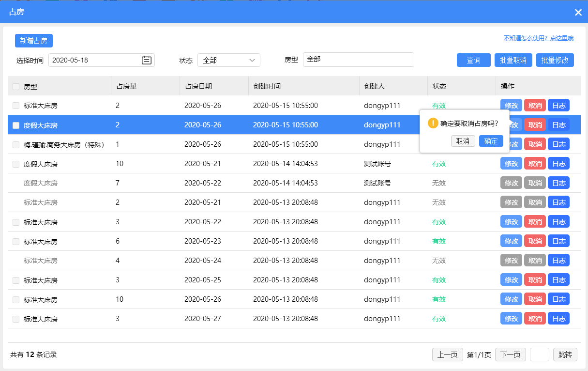The image size is (588, 371).
Task: Check 标准大床房 row created 2020-05-15 10:55:00
Action: pos(16,105)
